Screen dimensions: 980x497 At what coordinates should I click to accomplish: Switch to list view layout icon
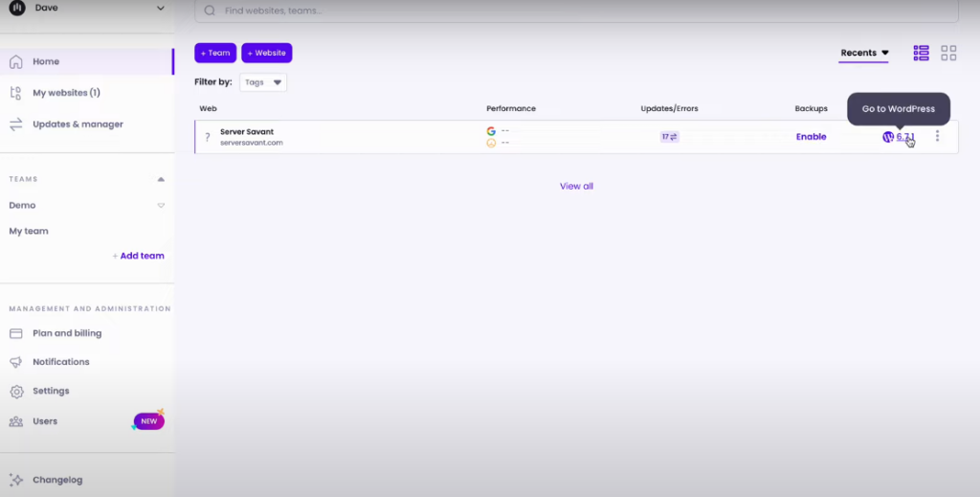click(921, 54)
